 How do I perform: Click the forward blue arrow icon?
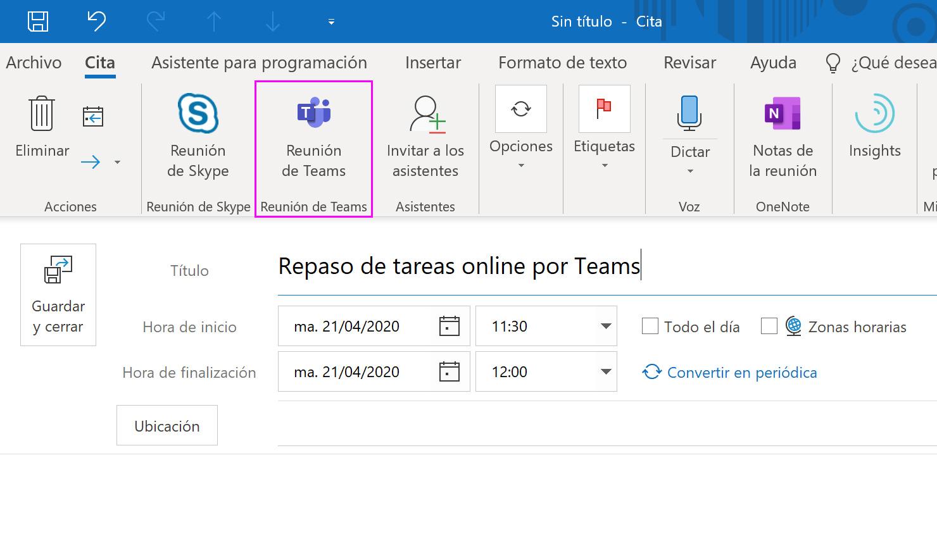pyautogui.click(x=91, y=163)
